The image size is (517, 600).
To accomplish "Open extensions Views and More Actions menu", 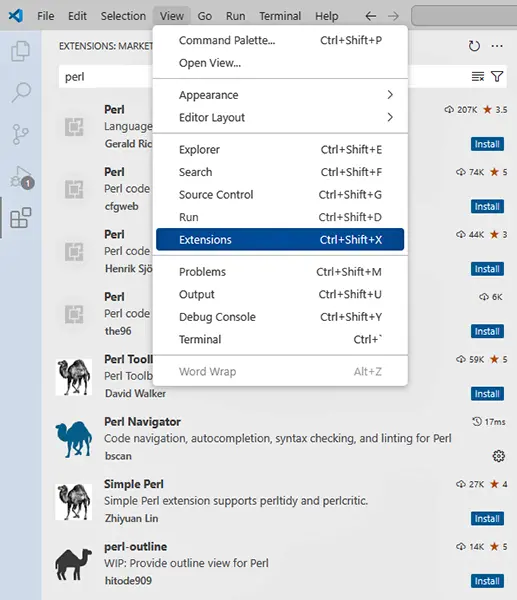I will [x=497, y=46].
